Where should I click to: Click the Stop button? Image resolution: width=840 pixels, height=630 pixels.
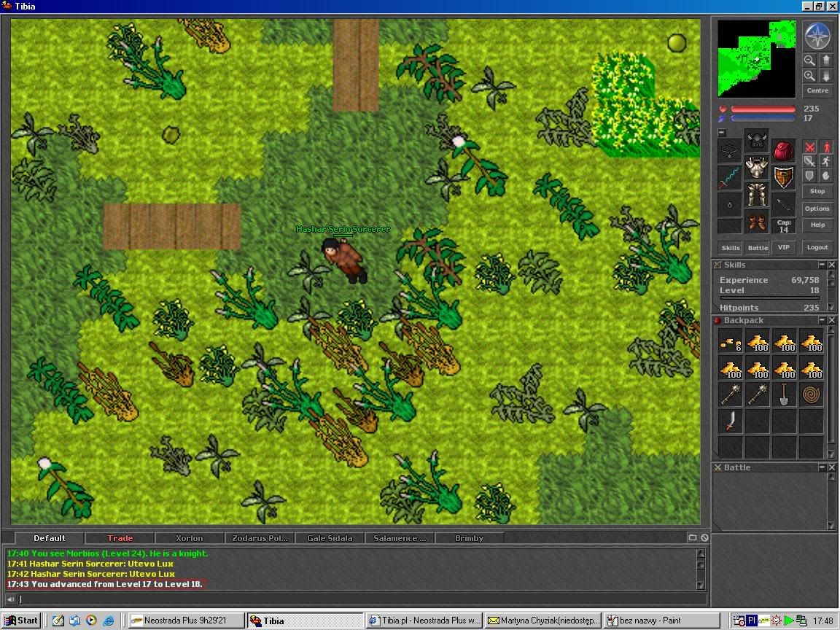click(817, 191)
